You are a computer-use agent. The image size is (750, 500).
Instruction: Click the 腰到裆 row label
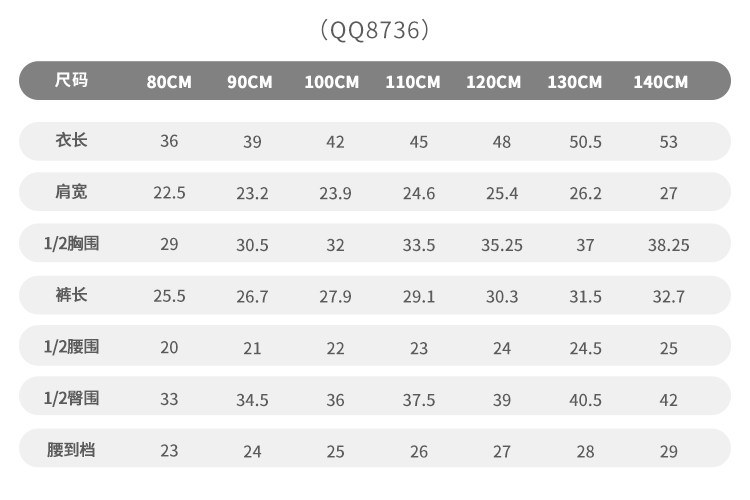[x=71, y=450]
